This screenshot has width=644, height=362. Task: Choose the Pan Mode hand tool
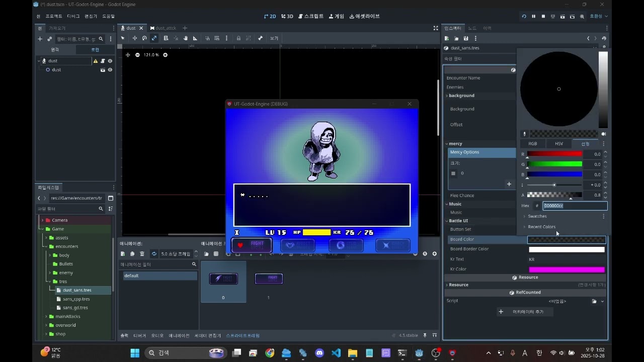[185, 38]
